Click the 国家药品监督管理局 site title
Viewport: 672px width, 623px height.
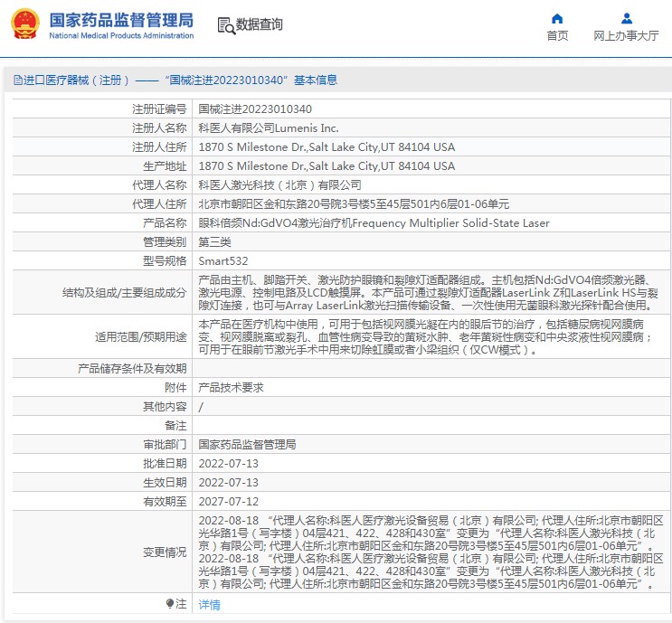tap(120, 19)
